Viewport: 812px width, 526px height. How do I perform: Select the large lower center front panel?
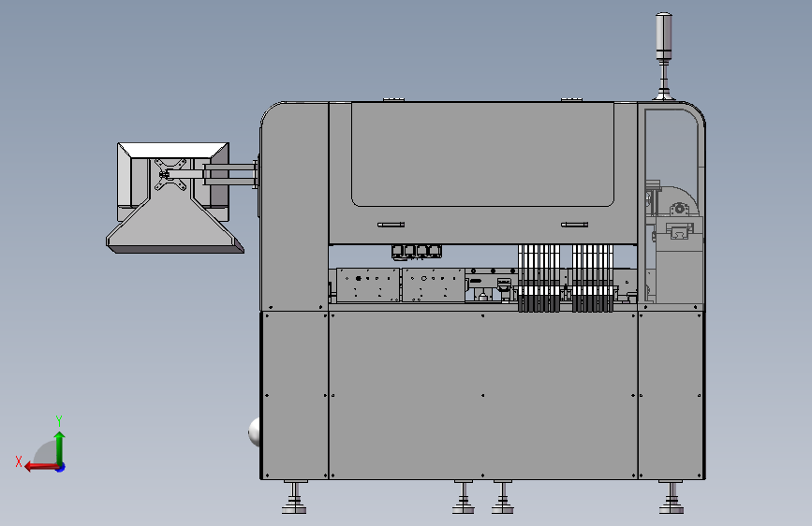click(482, 395)
